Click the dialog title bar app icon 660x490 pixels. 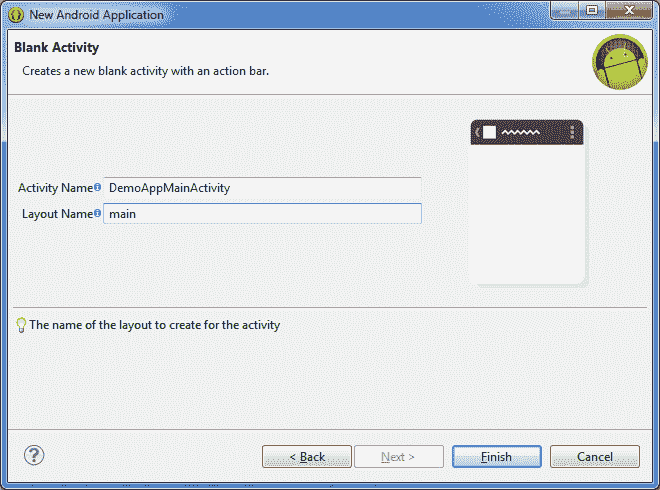click(16, 15)
